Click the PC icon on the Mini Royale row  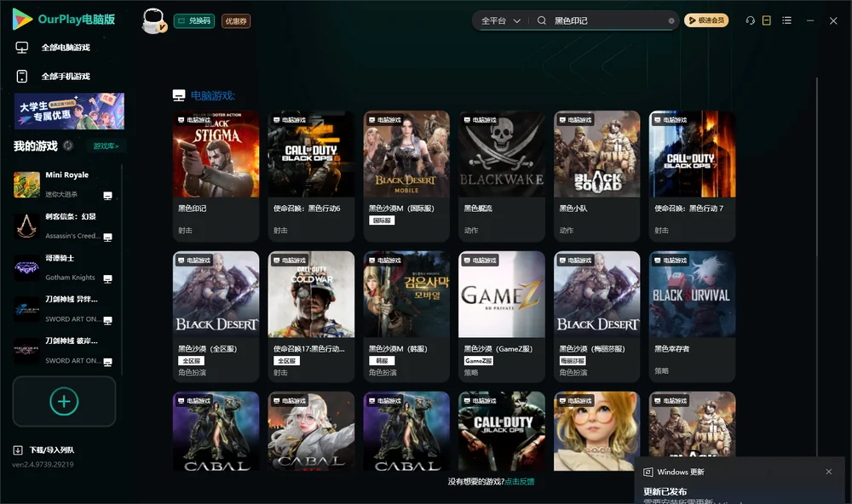[x=107, y=196]
